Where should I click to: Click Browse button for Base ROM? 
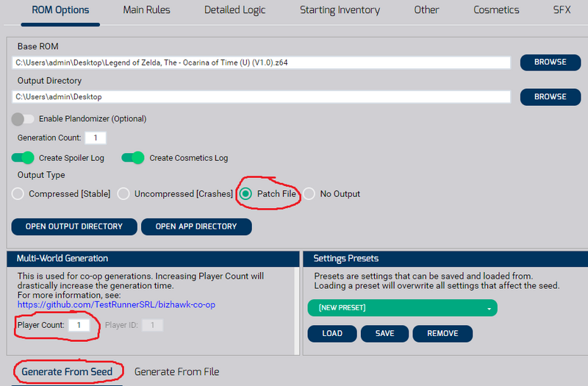pos(550,62)
